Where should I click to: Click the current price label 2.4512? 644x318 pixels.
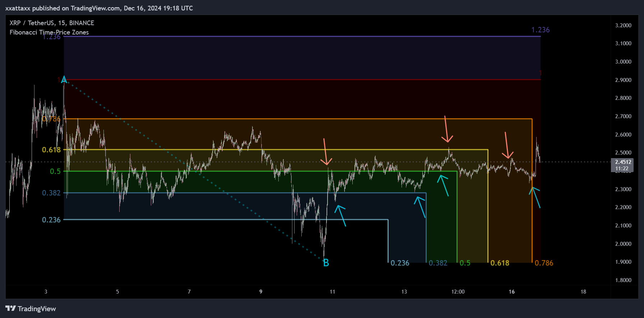click(623, 162)
